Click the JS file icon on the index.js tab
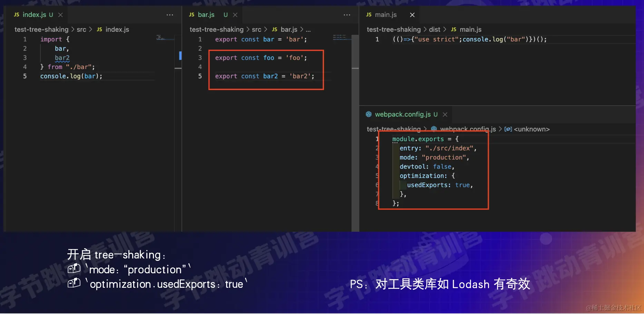Screen dimensions: 644x314 click(16, 14)
